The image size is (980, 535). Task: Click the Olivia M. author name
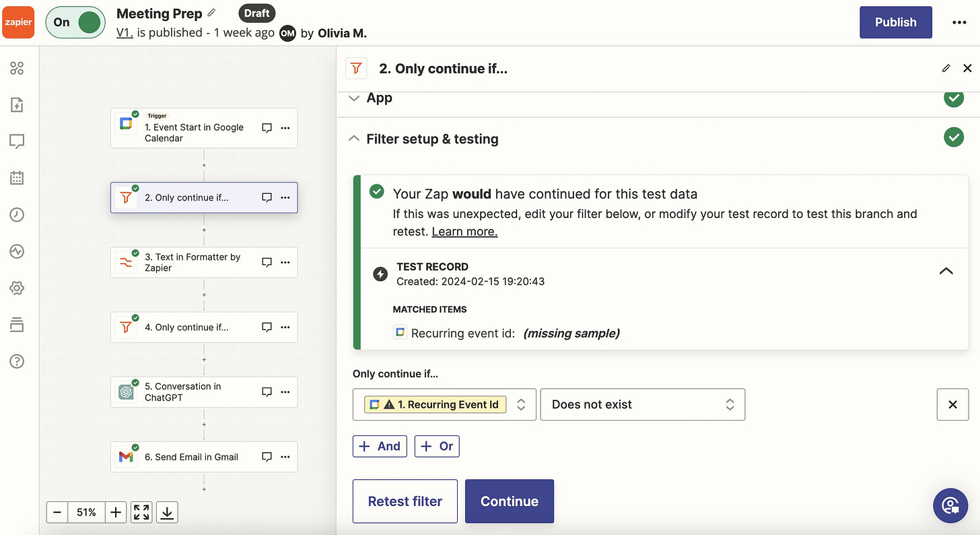click(342, 33)
